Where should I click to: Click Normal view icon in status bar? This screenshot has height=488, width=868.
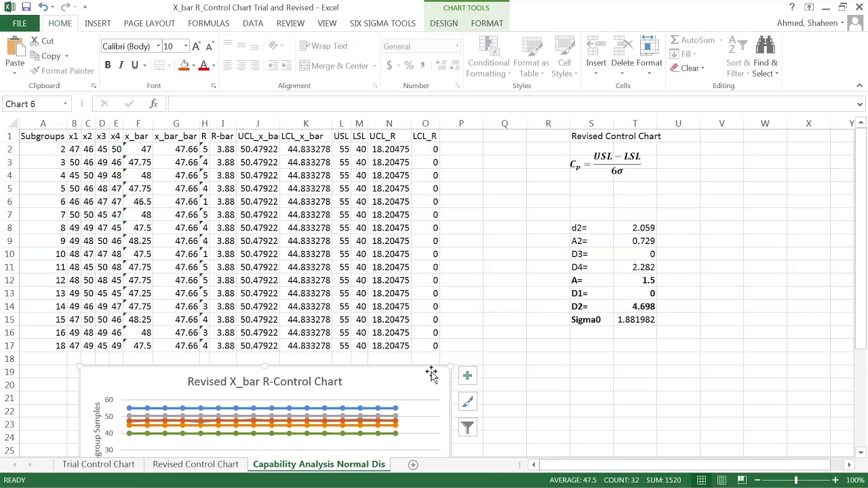[701, 480]
